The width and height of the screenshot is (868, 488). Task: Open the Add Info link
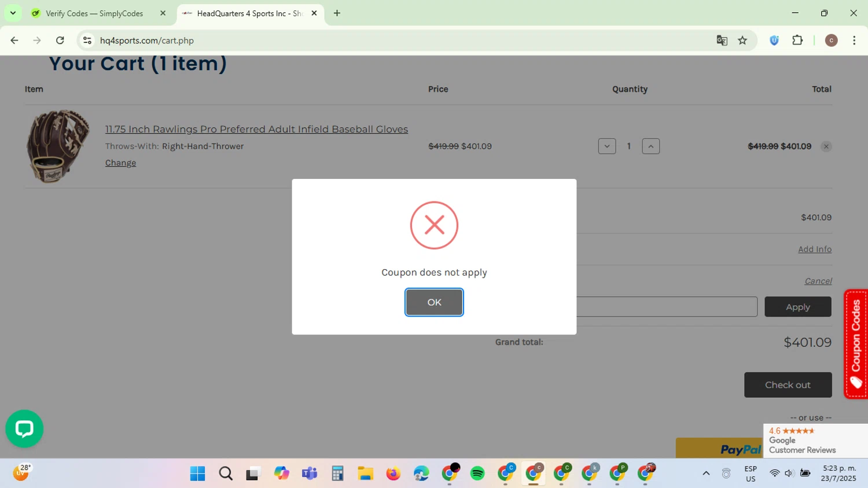point(815,249)
